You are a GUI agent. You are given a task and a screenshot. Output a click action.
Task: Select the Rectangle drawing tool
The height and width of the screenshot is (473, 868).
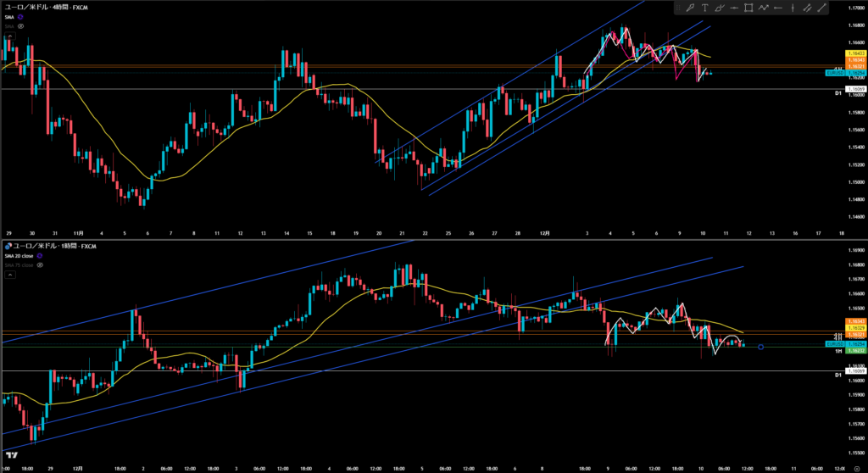tap(748, 8)
